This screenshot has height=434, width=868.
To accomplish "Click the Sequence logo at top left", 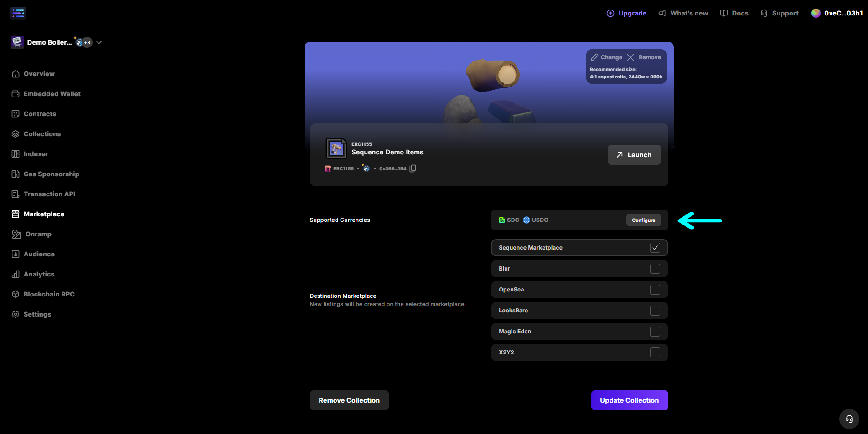I will point(18,13).
